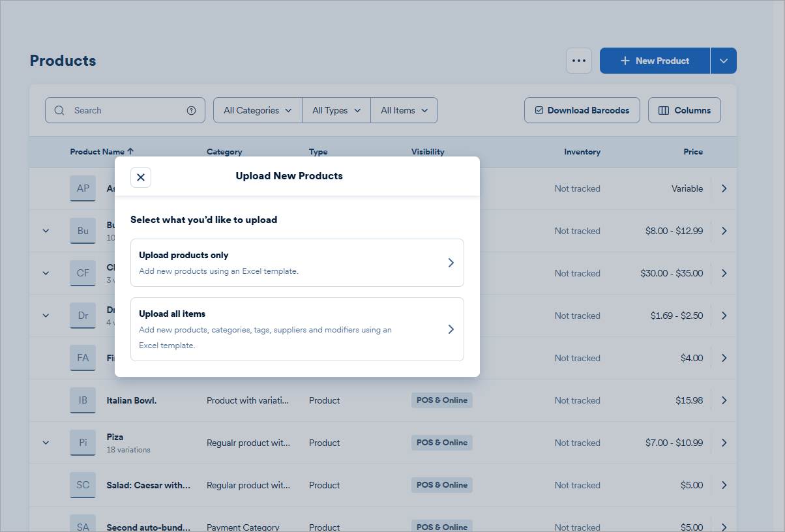This screenshot has height=532, width=785.
Task: Open the Italian Bowl row details chevron
Action: tap(724, 400)
